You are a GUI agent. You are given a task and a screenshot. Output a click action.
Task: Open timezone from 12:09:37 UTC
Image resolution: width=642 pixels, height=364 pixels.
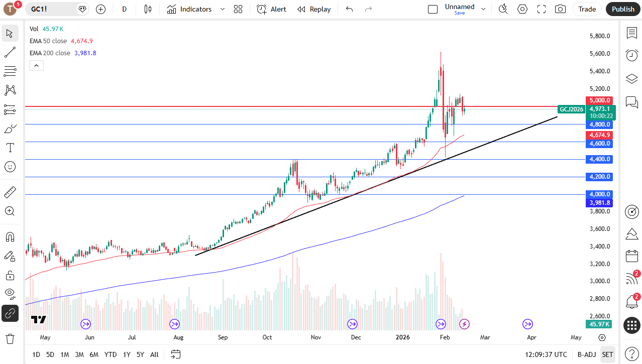click(x=546, y=354)
